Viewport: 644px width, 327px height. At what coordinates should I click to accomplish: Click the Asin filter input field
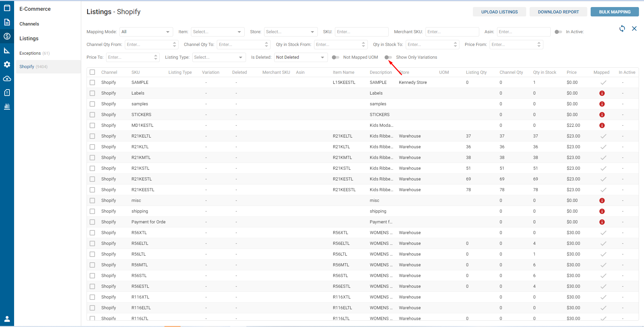(x=524, y=32)
